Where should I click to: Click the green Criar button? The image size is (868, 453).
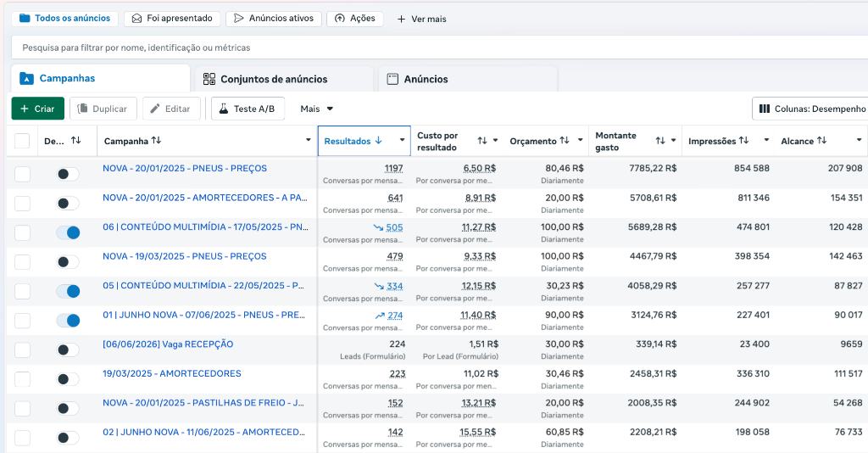37,109
